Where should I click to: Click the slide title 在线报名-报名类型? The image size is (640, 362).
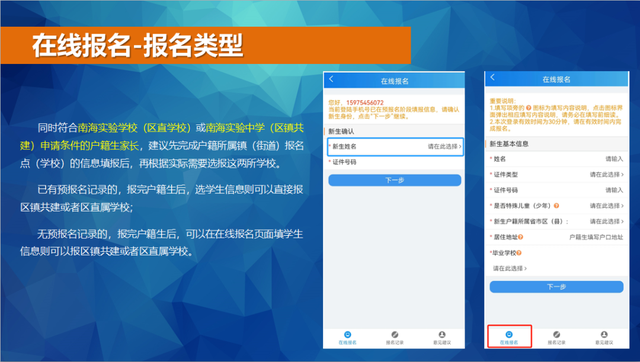coord(138,45)
